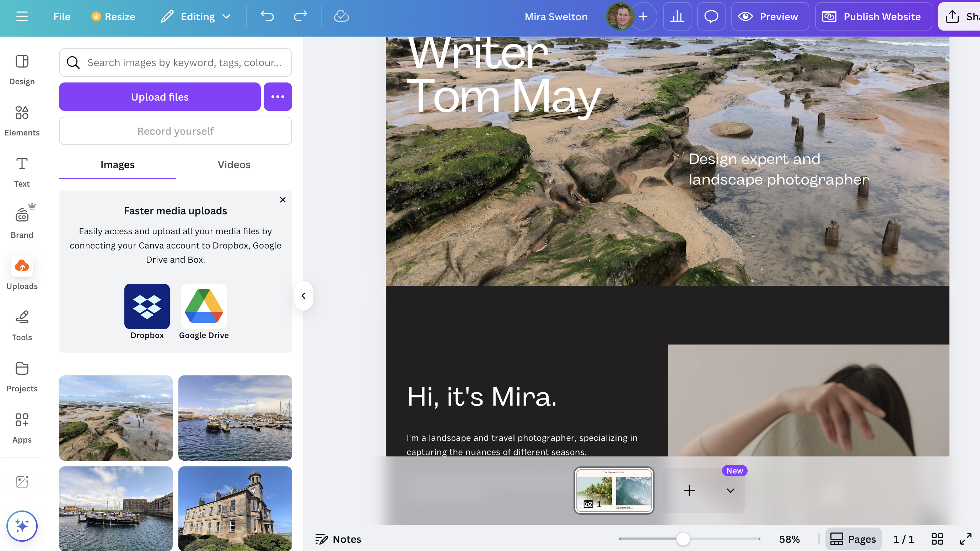Image resolution: width=980 pixels, height=551 pixels.
Task: Open the 58% zoom level menu
Action: pyautogui.click(x=789, y=539)
